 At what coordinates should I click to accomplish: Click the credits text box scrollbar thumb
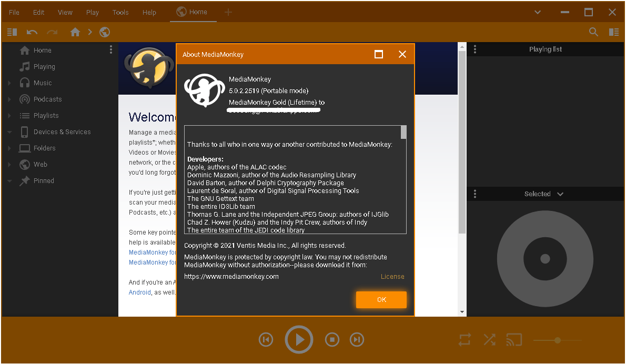pos(403,133)
